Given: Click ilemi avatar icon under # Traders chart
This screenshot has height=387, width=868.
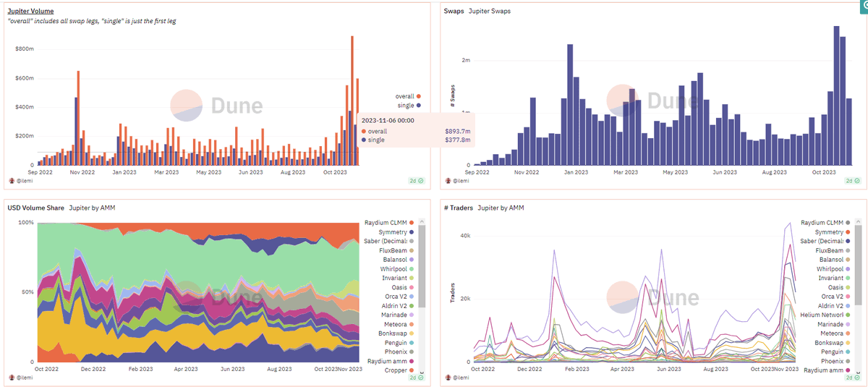Looking at the screenshot, I should click(x=449, y=378).
